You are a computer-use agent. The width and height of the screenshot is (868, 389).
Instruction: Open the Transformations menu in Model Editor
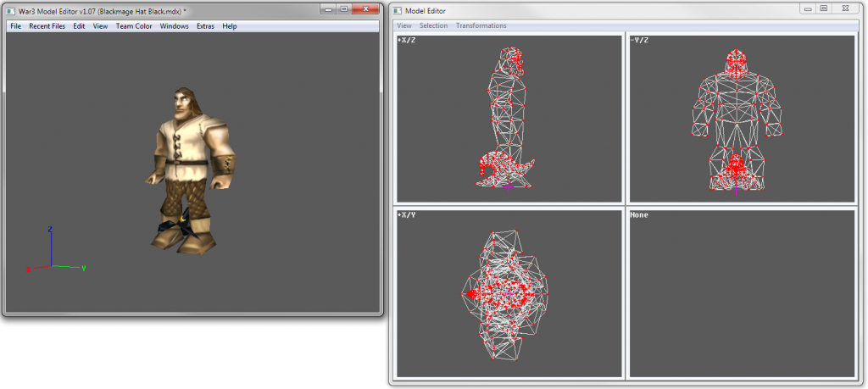pyautogui.click(x=481, y=25)
